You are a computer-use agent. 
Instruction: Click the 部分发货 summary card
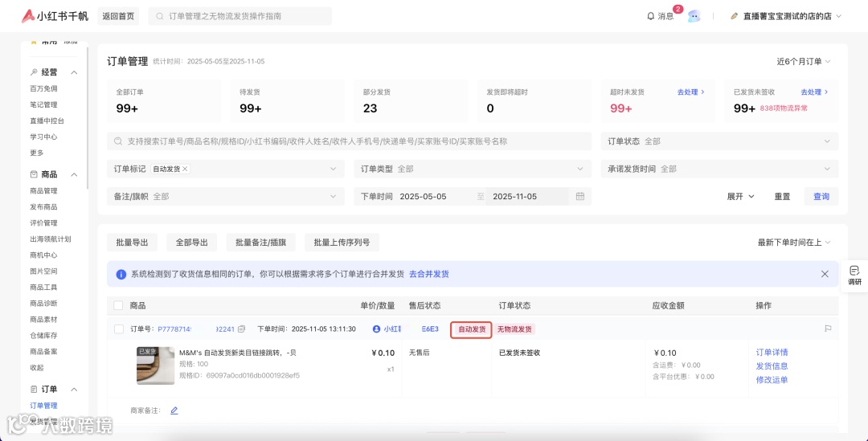click(410, 101)
